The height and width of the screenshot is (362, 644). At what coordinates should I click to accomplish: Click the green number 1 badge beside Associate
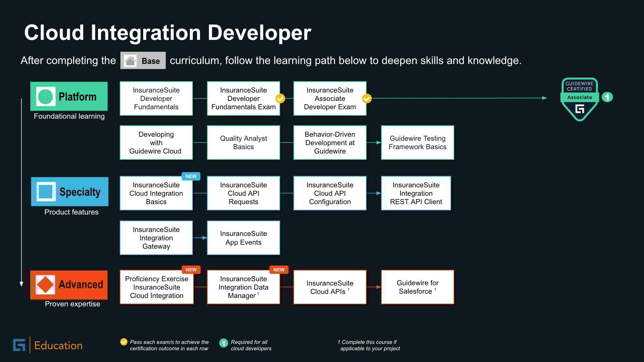tap(607, 97)
